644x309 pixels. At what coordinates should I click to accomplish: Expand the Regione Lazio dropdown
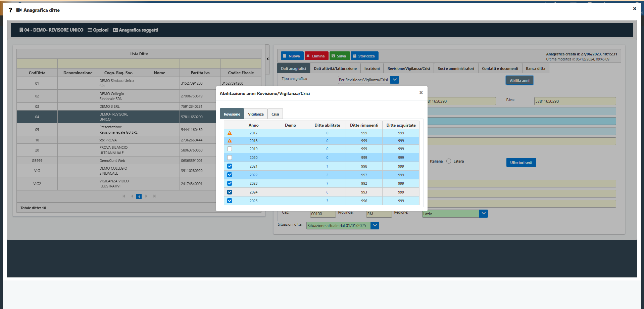click(x=483, y=214)
